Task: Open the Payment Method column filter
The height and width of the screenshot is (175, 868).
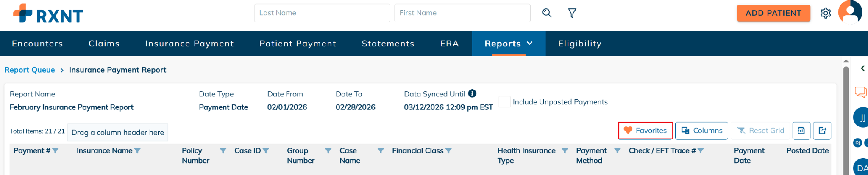Action: pyautogui.click(x=617, y=151)
